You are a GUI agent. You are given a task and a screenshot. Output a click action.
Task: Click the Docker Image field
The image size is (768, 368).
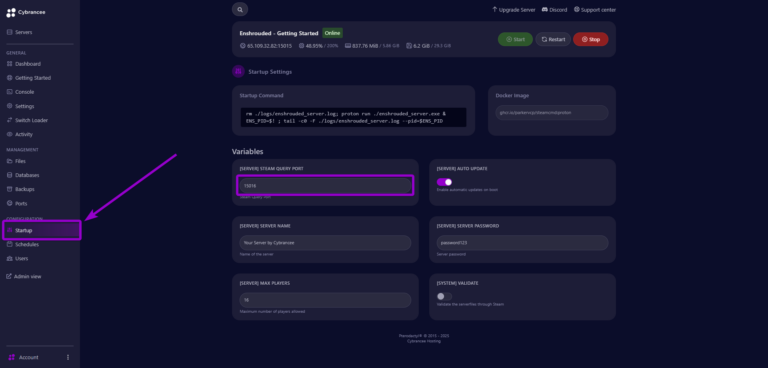click(x=552, y=113)
